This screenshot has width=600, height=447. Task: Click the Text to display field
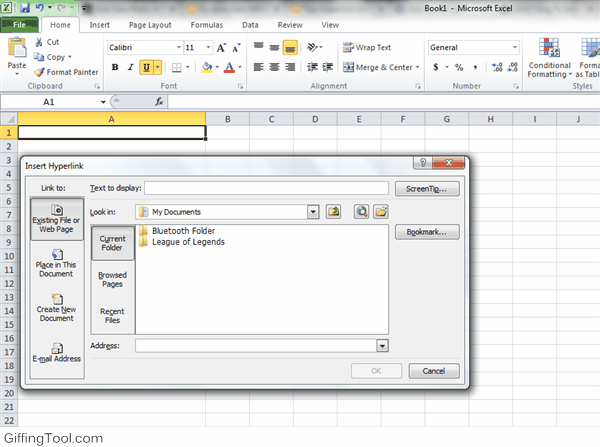point(266,188)
